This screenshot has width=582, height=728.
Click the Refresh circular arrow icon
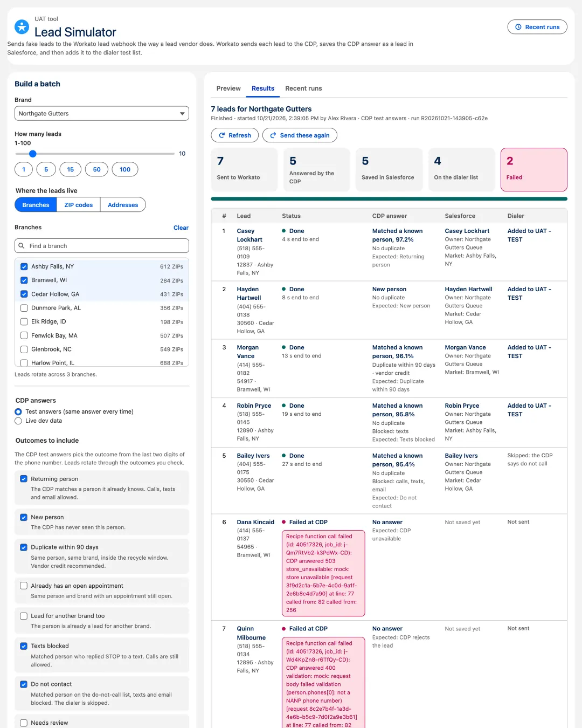tap(222, 135)
